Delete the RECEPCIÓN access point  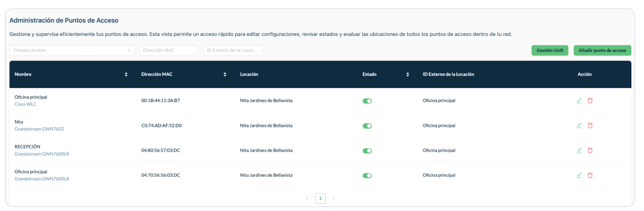[x=590, y=151]
